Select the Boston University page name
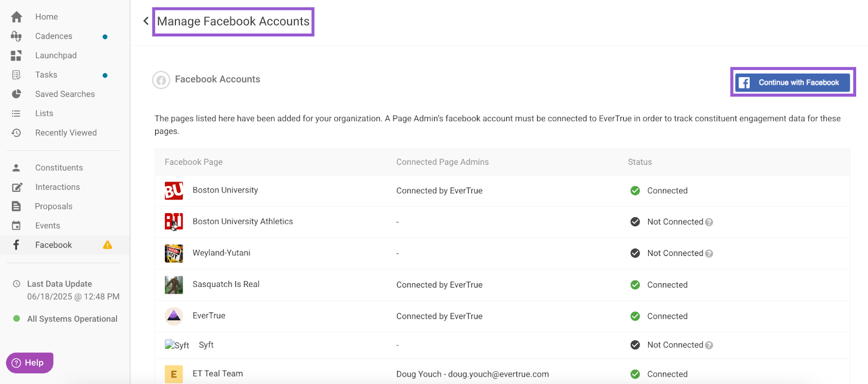 point(225,190)
